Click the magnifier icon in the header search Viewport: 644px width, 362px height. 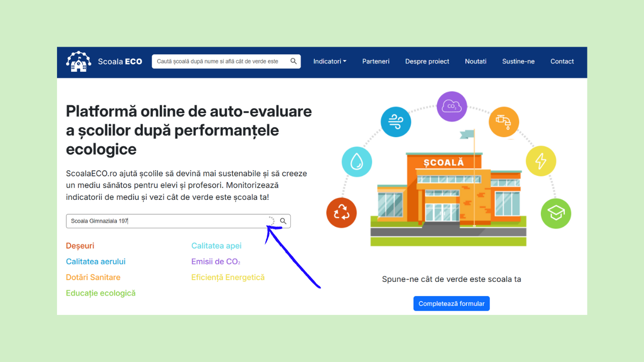[293, 61]
